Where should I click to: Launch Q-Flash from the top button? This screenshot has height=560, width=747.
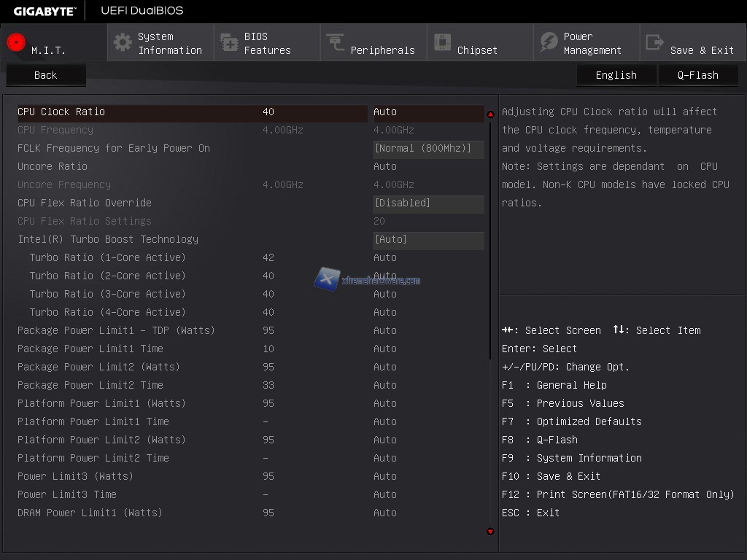pos(697,75)
